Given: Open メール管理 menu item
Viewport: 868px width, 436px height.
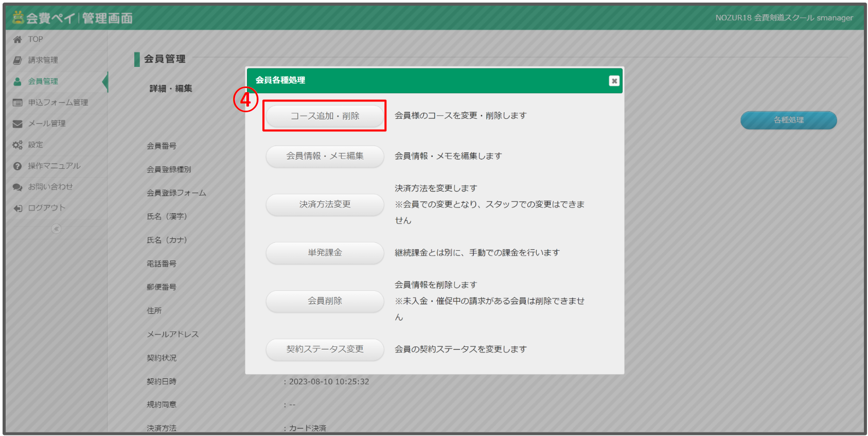Looking at the screenshot, I should (57, 124).
